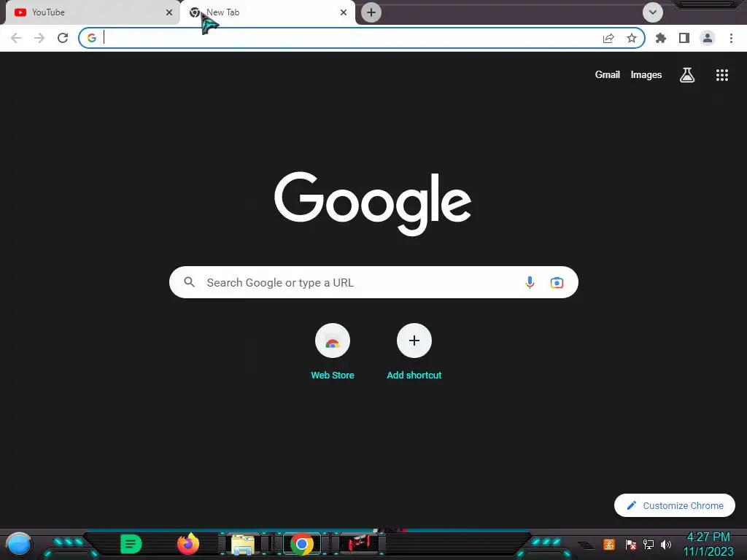Click the Add shortcut tile
This screenshot has height=560, width=747.
(x=414, y=351)
